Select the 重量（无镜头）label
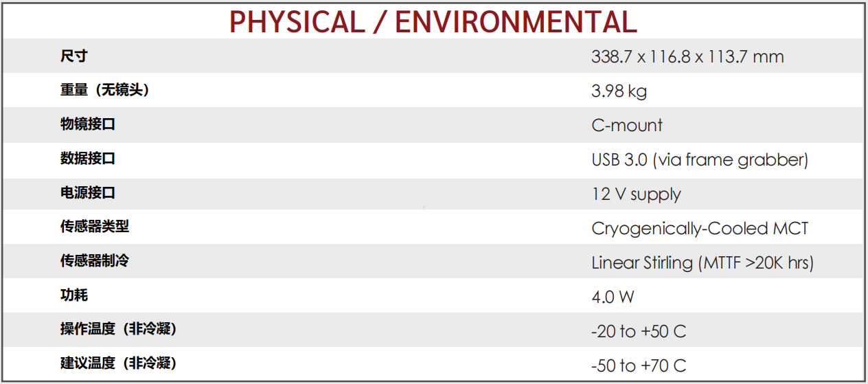Screen dimensions: 868x384 click(104, 90)
